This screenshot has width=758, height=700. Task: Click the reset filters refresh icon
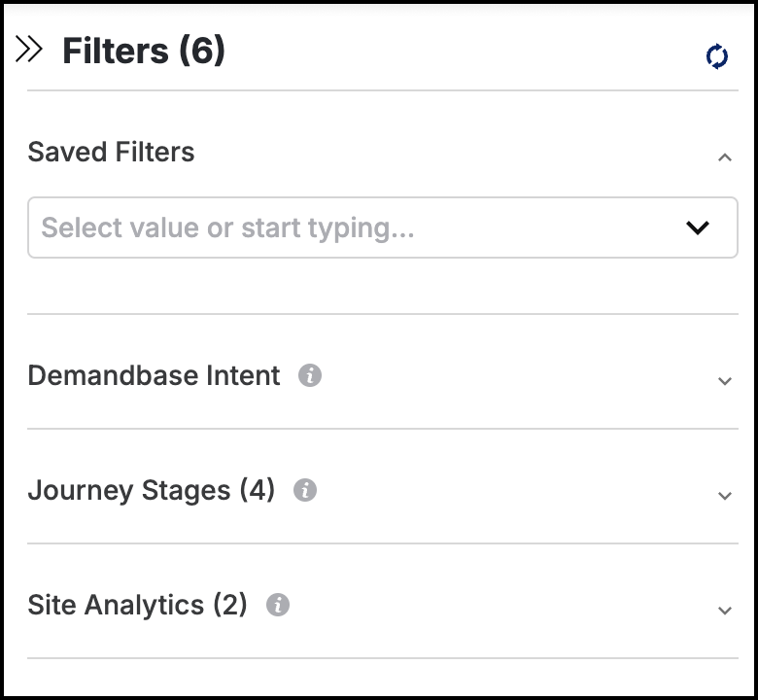[x=717, y=56]
